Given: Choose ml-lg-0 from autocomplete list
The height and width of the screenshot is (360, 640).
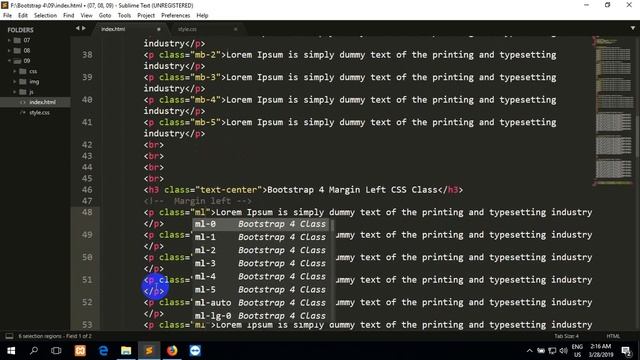Looking at the screenshot, I should [261, 315].
